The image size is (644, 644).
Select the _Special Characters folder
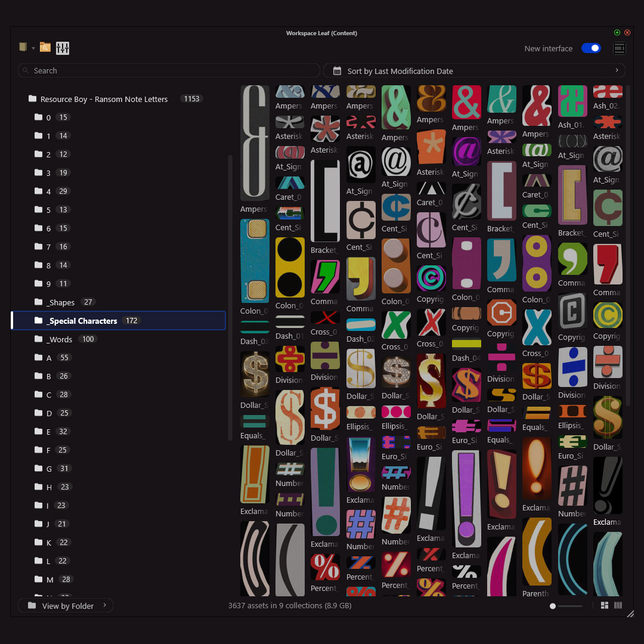(x=82, y=321)
